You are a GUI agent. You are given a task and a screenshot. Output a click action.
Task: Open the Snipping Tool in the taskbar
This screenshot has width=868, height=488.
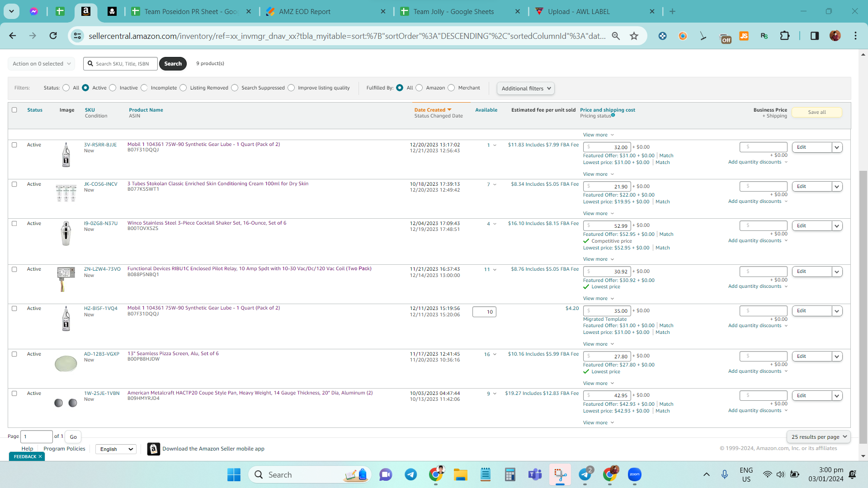(x=560, y=474)
